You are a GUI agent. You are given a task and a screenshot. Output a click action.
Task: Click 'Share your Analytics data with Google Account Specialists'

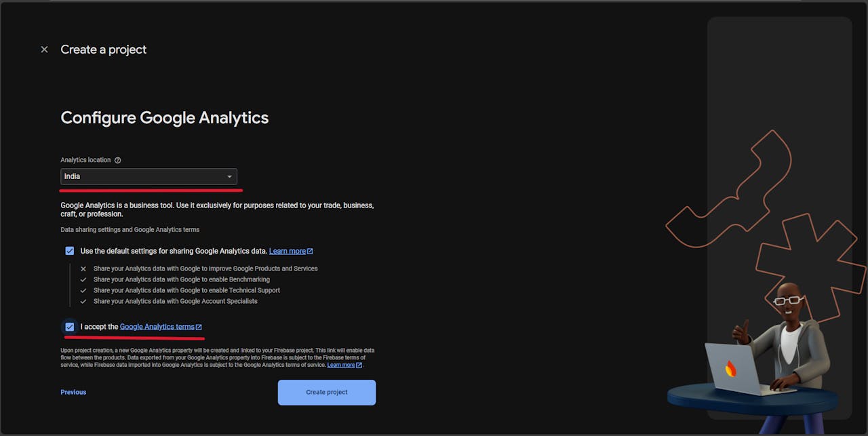coord(176,301)
